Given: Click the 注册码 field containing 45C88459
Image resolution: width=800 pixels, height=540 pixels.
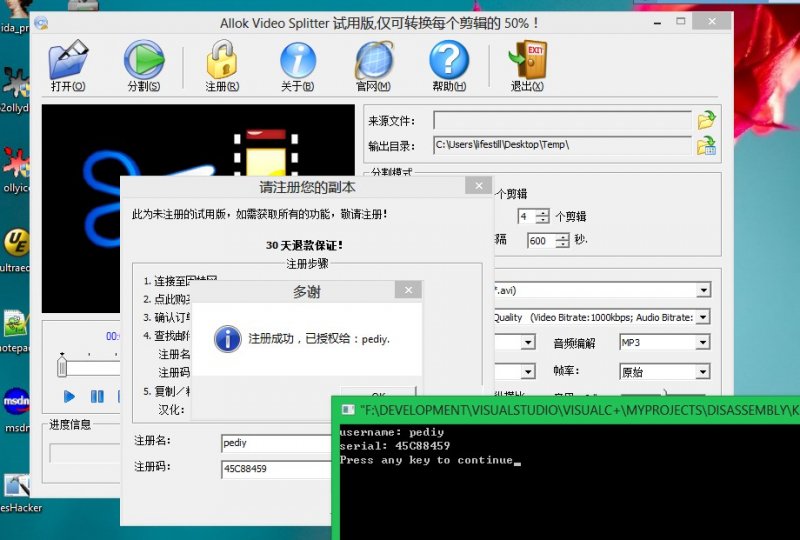Looking at the screenshot, I should pyautogui.click(x=277, y=469).
